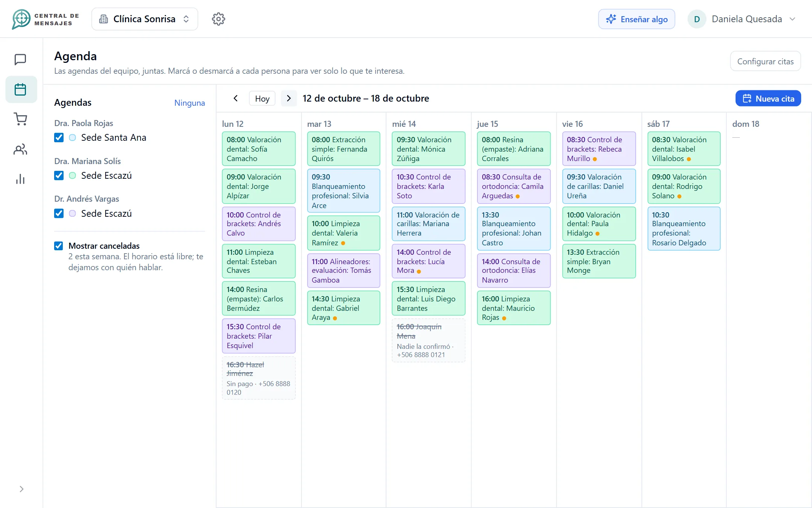
Task: Open the shopping cart sidebar icon
Action: [20, 119]
